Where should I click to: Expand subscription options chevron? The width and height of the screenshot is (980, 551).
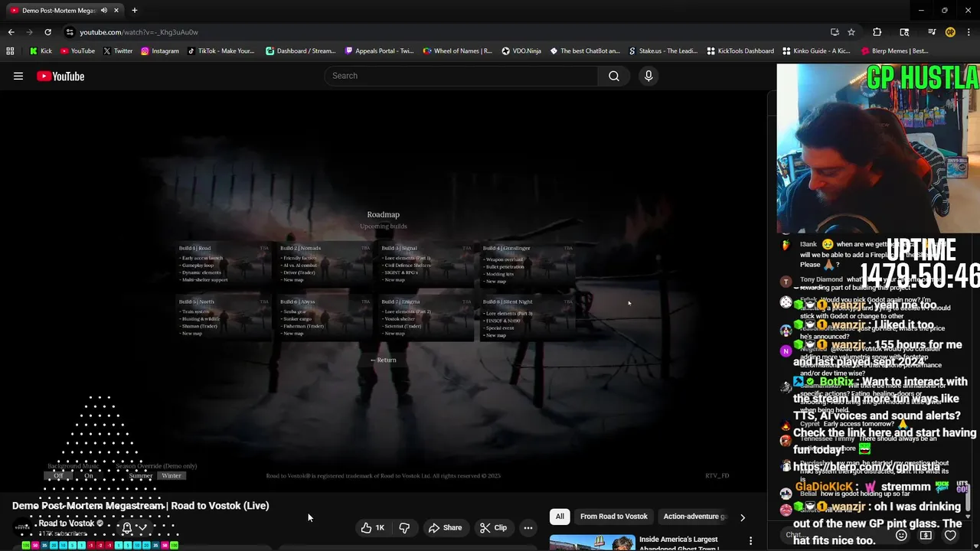142,527
